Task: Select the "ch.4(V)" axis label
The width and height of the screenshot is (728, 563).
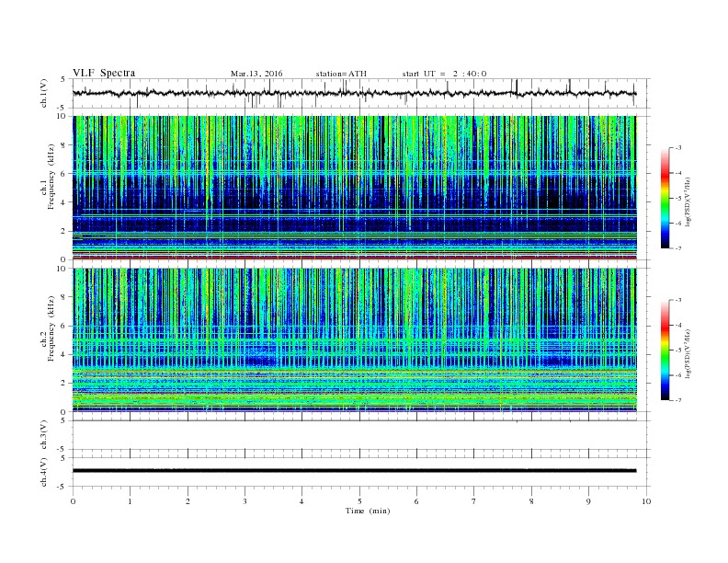Action: point(44,472)
